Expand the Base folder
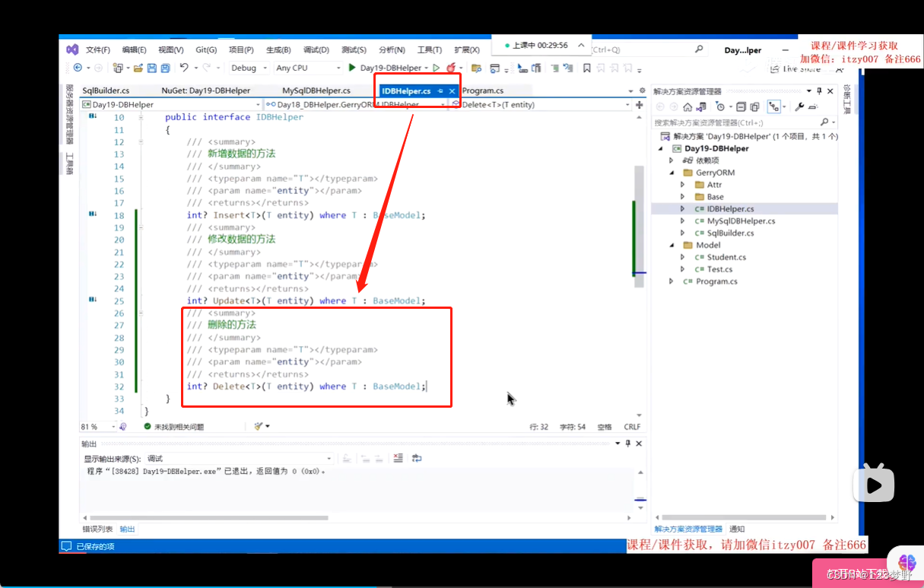The image size is (924, 588). tap(682, 197)
